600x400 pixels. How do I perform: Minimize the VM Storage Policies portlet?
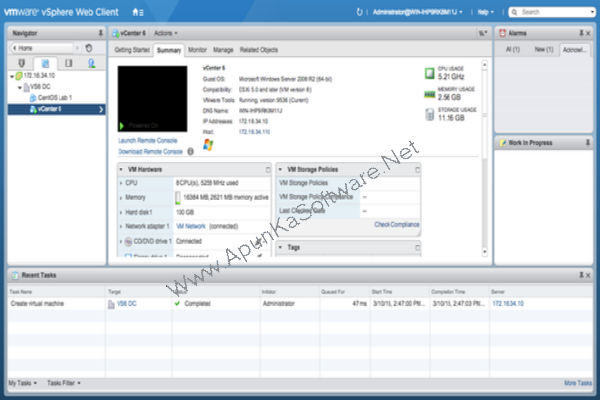pyautogui.click(x=417, y=170)
